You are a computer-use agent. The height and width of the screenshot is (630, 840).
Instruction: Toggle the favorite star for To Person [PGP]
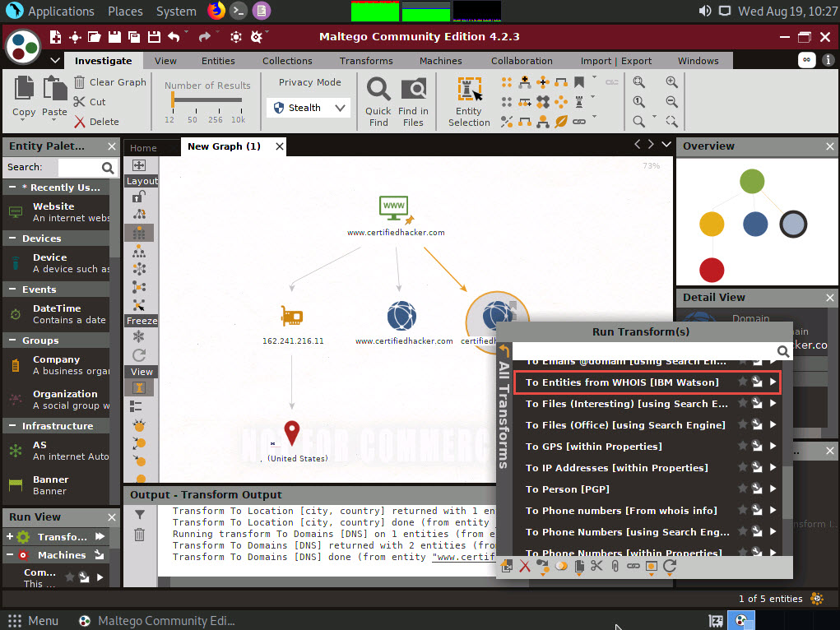(x=742, y=488)
